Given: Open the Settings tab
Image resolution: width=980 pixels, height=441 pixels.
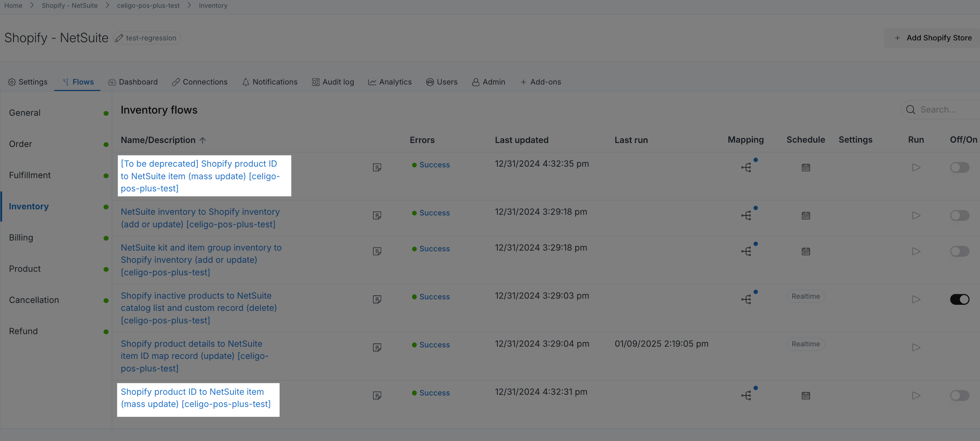Looking at the screenshot, I should click(28, 82).
